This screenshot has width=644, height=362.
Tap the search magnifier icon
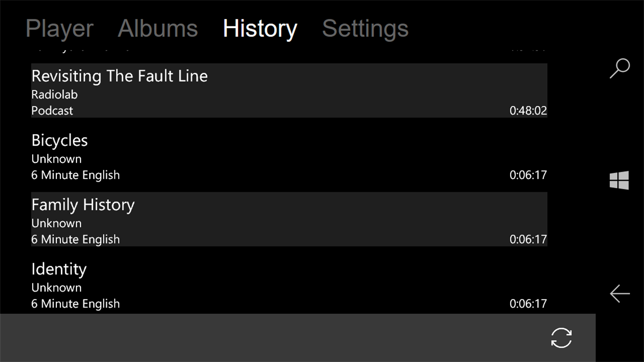point(620,68)
